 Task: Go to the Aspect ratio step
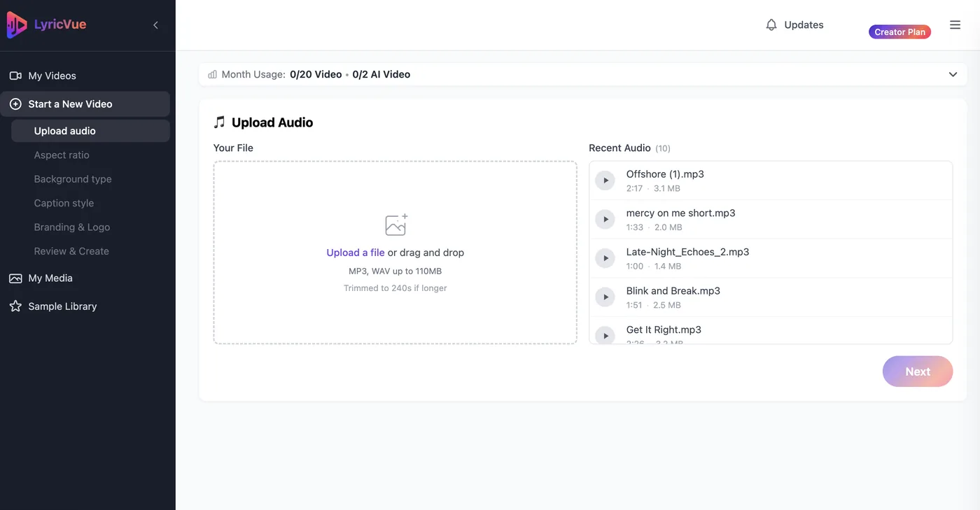coord(62,155)
